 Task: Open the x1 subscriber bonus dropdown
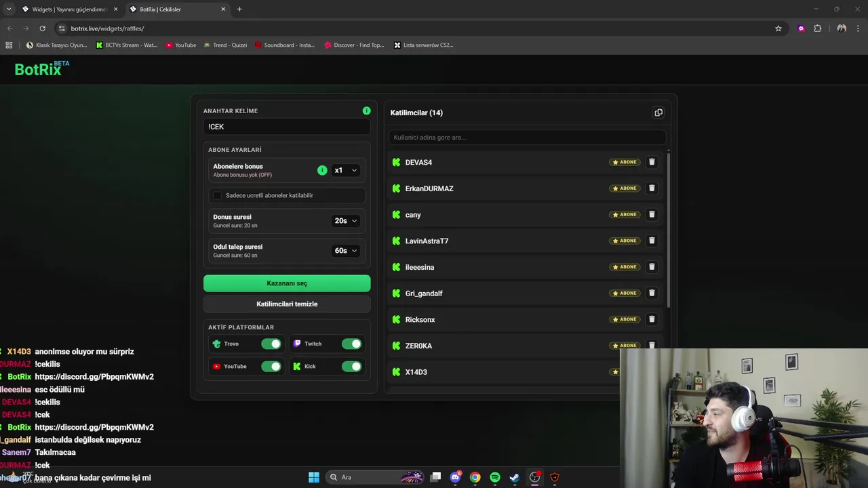[x=345, y=170]
